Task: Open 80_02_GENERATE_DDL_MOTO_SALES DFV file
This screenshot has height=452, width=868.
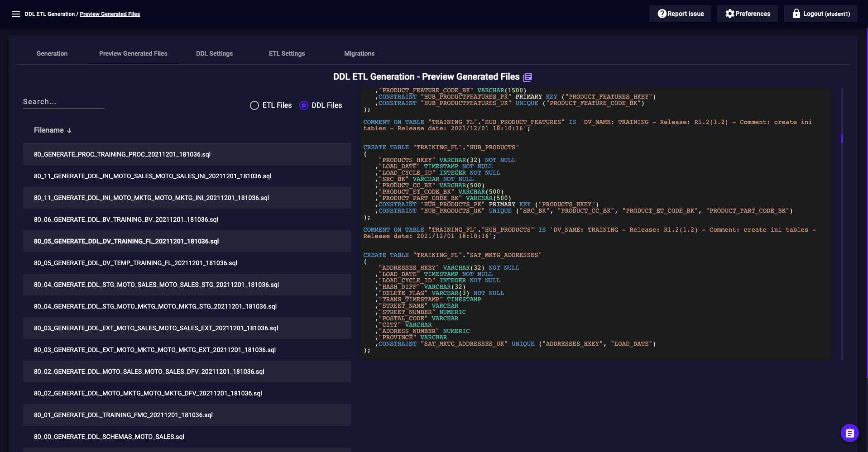Action: tap(187, 371)
